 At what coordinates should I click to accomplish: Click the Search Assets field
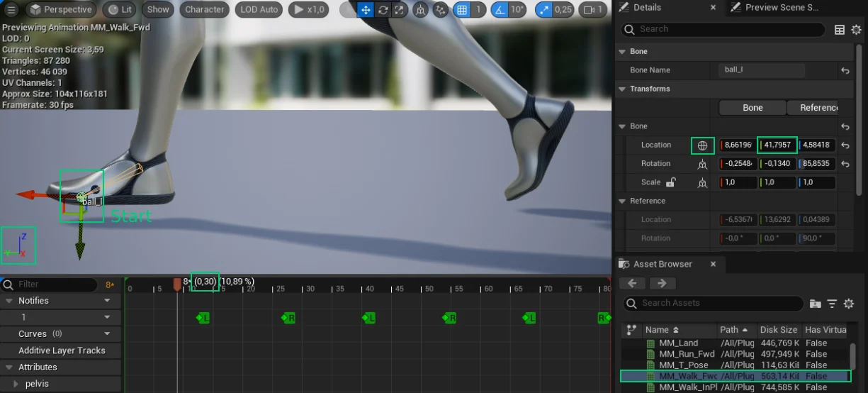pyautogui.click(x=714, y=304)
